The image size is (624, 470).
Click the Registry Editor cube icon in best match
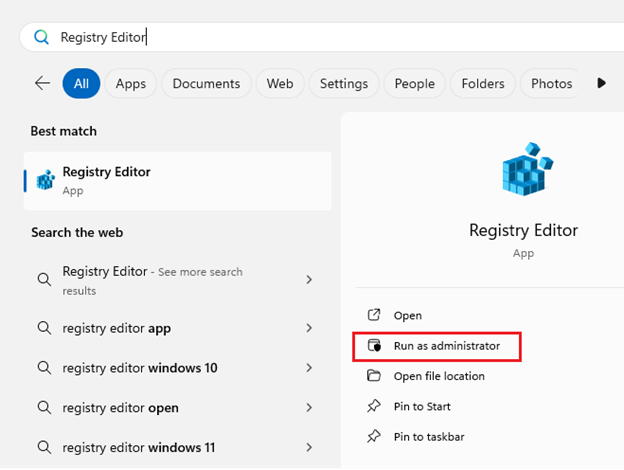tap(45, 180)
